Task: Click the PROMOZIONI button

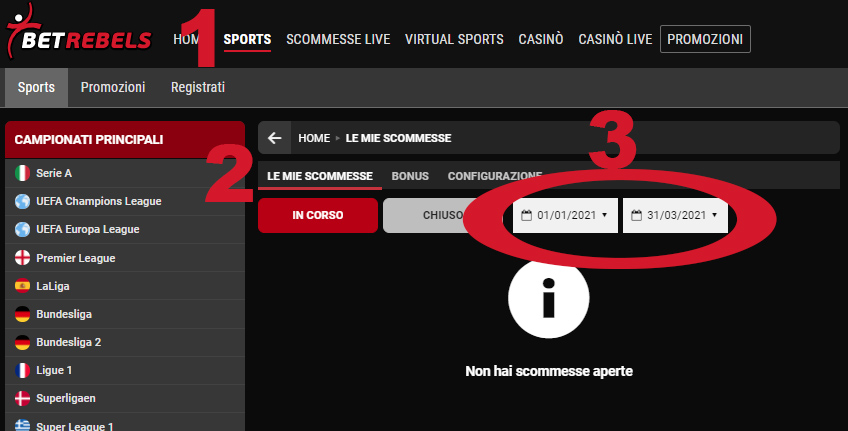Action: coord(705,39)
